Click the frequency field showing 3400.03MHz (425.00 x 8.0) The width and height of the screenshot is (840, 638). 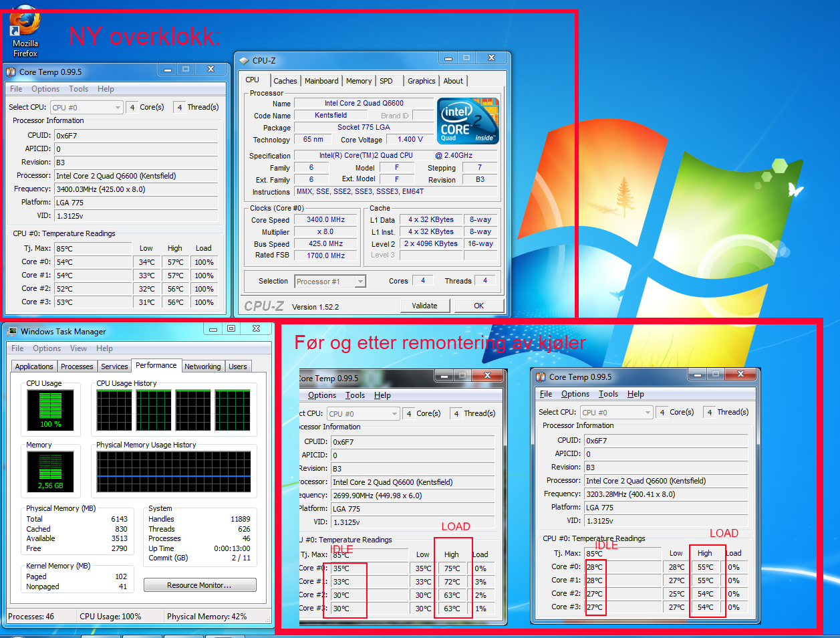click(136, 189)
